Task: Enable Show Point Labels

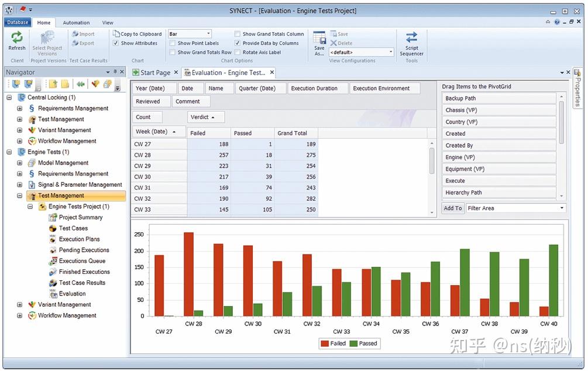Action: click(173, 43)
